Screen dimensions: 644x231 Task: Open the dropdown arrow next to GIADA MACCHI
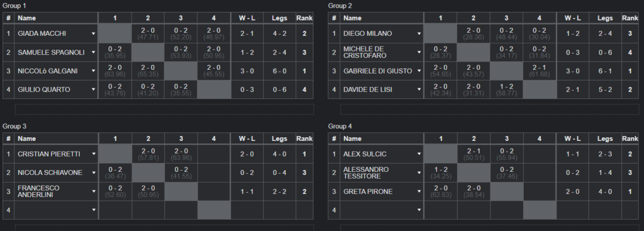pos(93,34)
